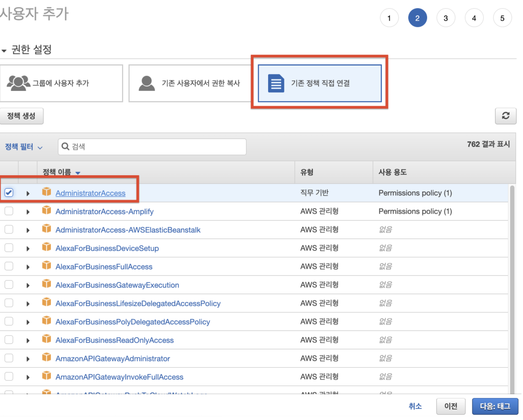Viewport: 523px width, 420px height.
Task: Click the policy icon beside AdministratorAccess-AWSElasticBeanstalk
Action: (x=47, y=228)
